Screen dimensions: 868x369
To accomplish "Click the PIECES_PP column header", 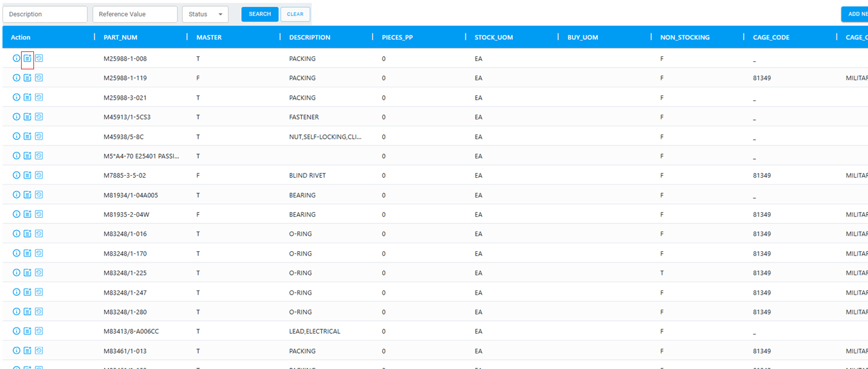I will coord(397,37).
